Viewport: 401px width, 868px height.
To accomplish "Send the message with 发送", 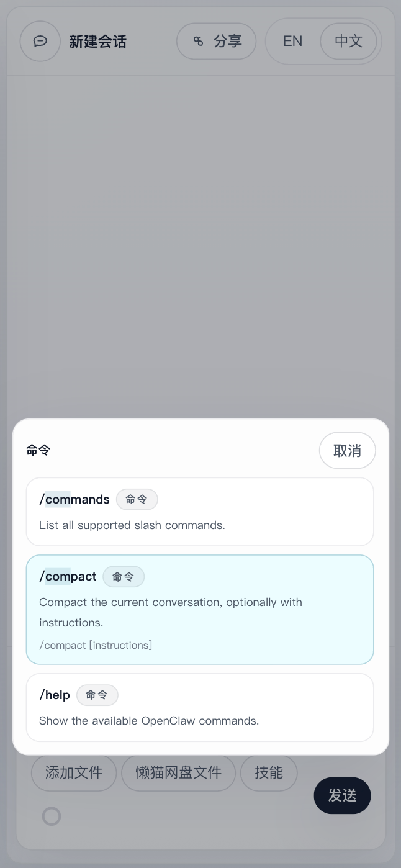I will [x=343, y=795].
